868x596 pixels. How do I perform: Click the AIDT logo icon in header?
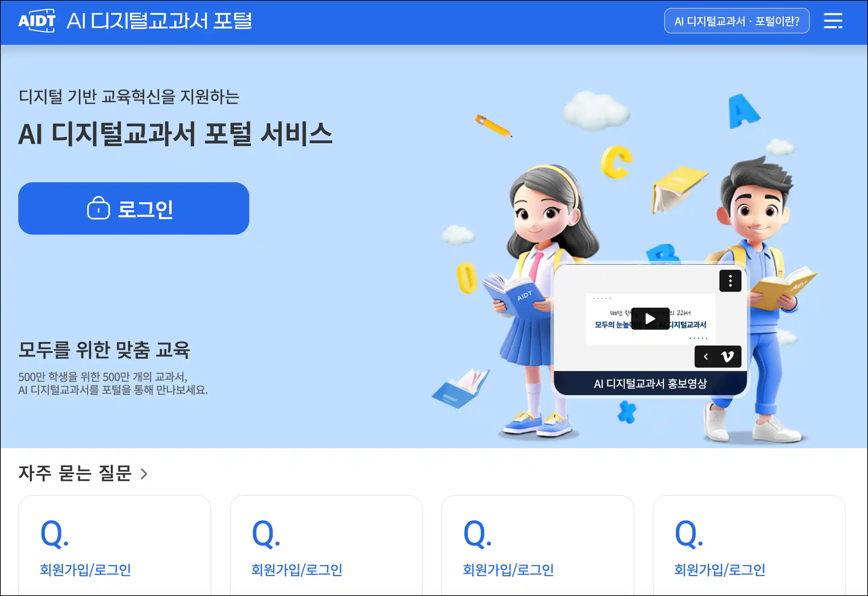tap(37, 21)
